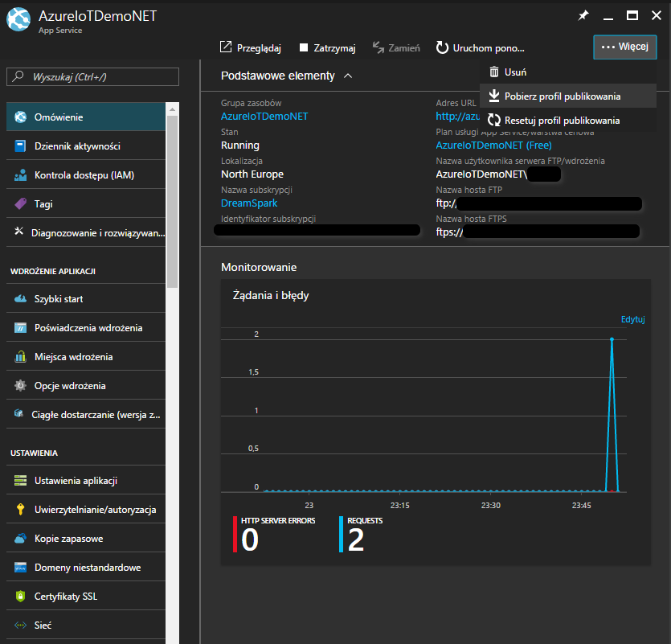This screenshot has width=671, height=644.
Task: Click the request spike point on the chart
Action: click(x=612, y=339)
